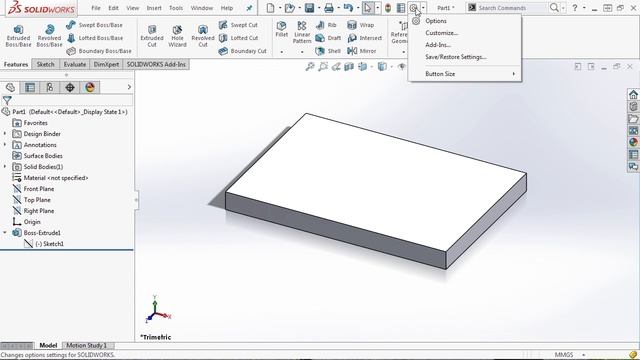Image resolution: width=640 pixels, height=360 pixels.
Task: Print the document
Action: (x=329, y=8)
